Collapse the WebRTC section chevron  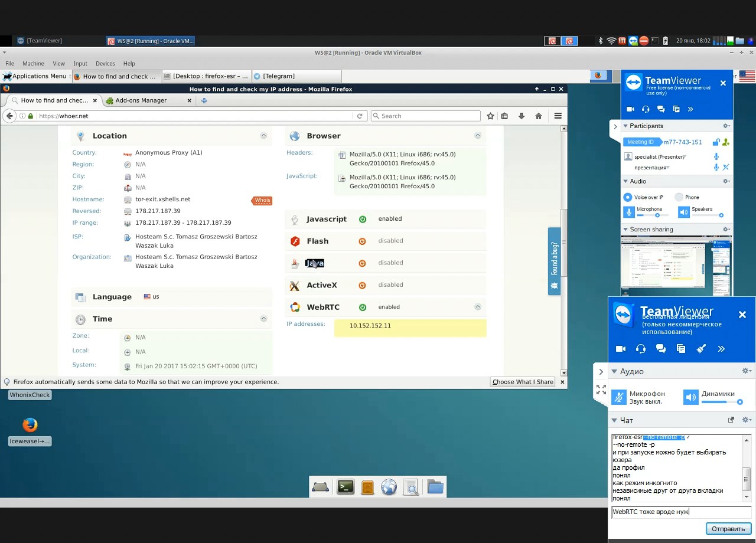478,307
